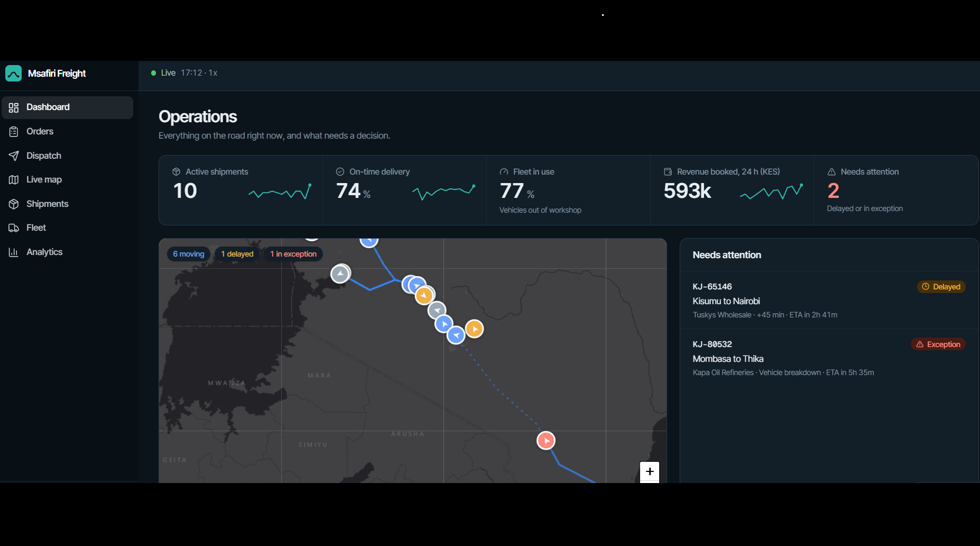Select the 1 in exception chip
This screenshot has width=980, height=546.
click(x=293, y=254)
